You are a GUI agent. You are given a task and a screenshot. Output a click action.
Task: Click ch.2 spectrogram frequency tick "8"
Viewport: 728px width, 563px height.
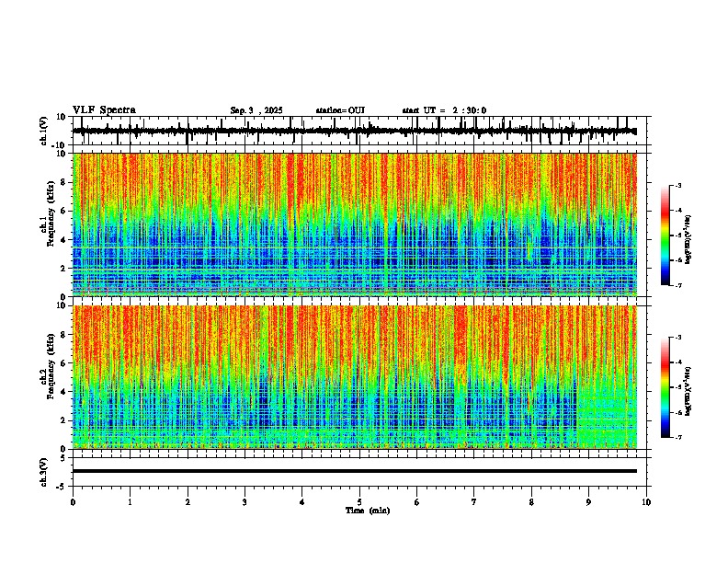(63, 335)
